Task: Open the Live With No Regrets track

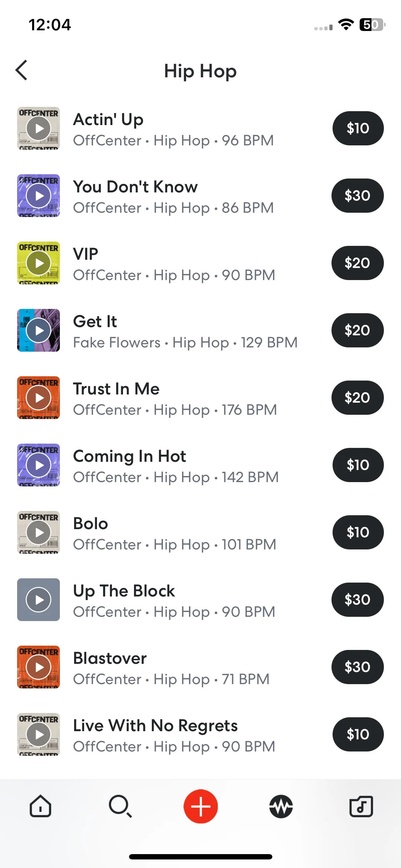Action: [x=155, y=725]
